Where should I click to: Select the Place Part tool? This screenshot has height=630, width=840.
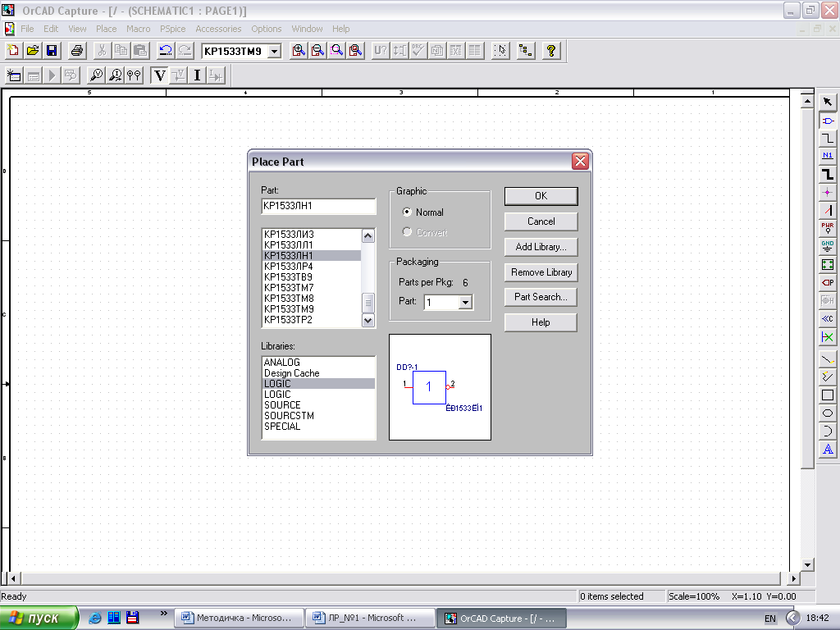point(828,121)
